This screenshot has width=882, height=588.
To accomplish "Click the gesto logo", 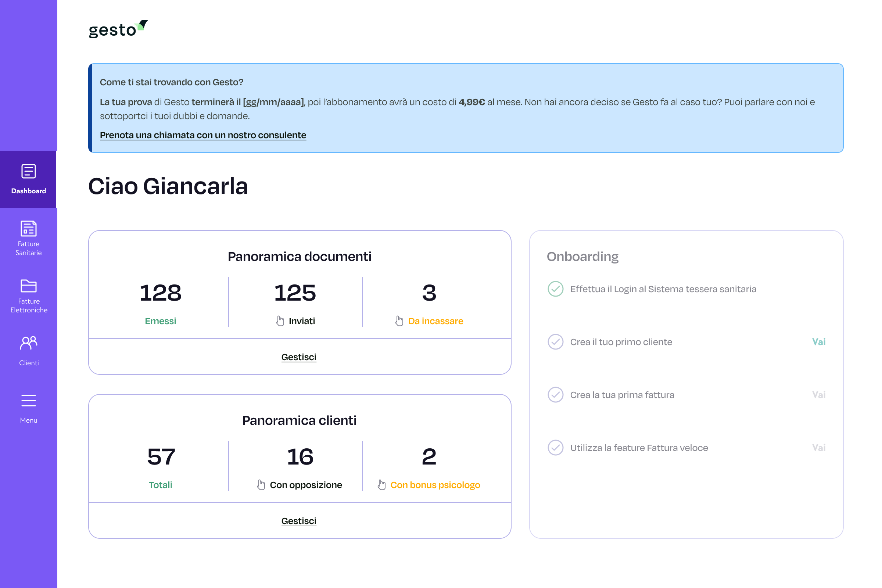I will click(x=118, y=29).
